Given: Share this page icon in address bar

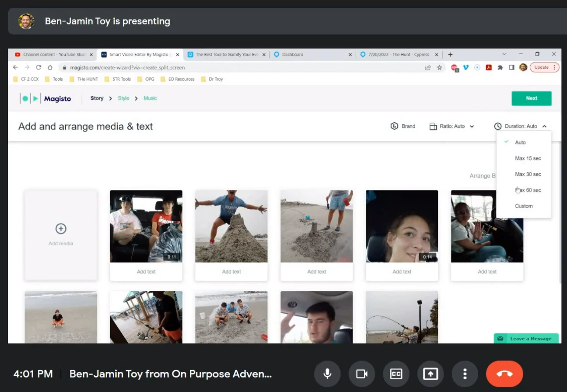Looking at the screenshot, I should (428, 67).
